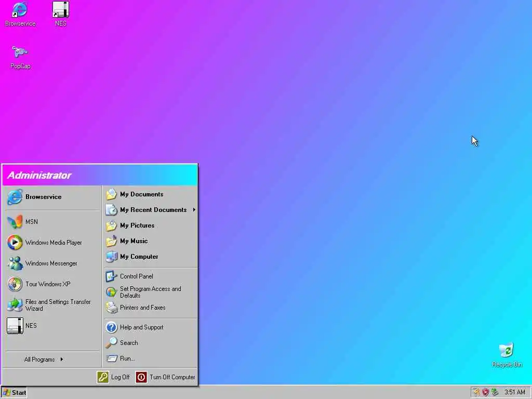Expand the All Programs menu

[44, 360]
